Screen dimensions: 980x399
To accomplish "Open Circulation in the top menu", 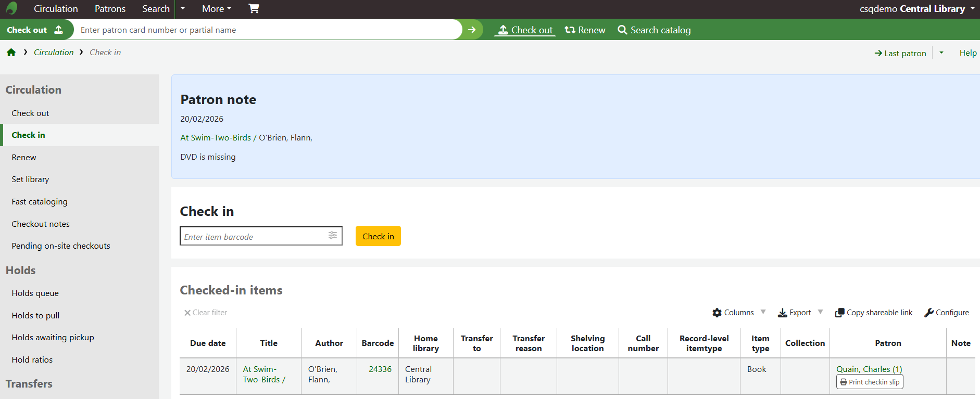I will coord(56,8).
